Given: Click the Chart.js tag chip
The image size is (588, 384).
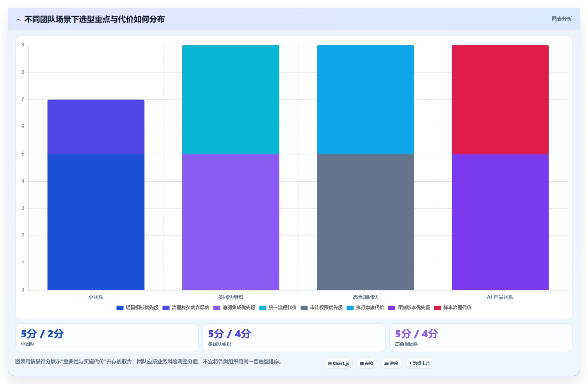Looking at the screenshot, I should click(x=338, y=363).
